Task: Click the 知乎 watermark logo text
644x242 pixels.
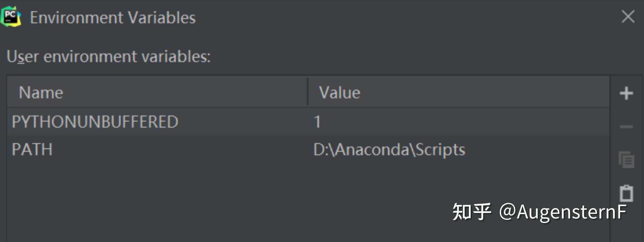Action: [472, 212]
